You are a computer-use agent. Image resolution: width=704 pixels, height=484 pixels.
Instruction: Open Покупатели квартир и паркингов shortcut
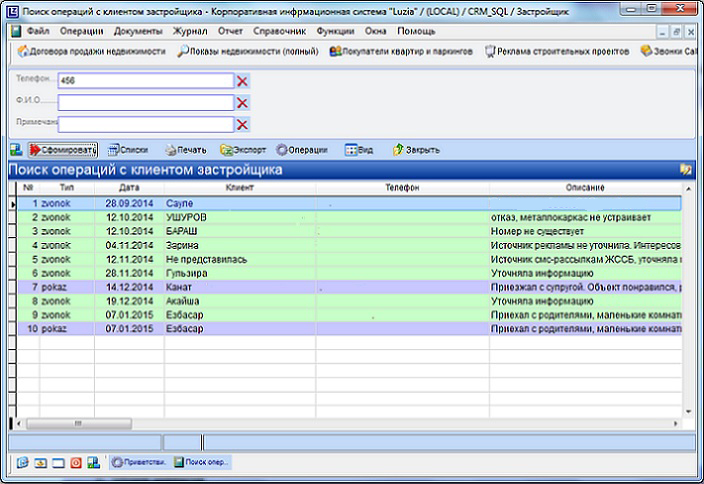coord(401,51)
